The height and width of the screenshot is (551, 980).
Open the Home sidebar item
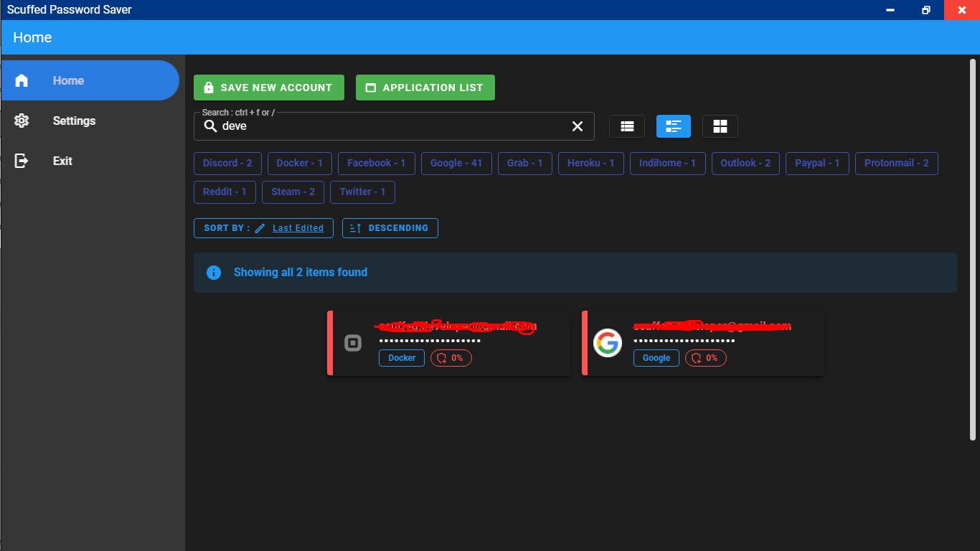pos(90,80)
